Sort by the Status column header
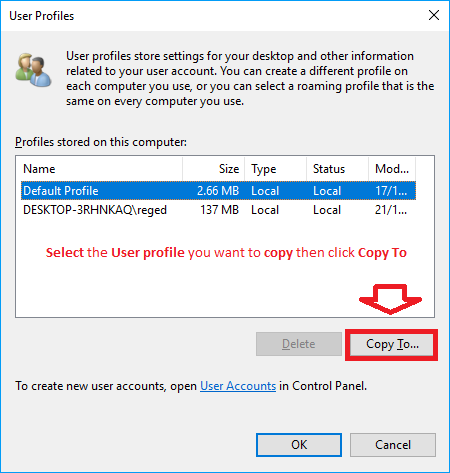This screenshot has height=473, width=450. point(337,169)
